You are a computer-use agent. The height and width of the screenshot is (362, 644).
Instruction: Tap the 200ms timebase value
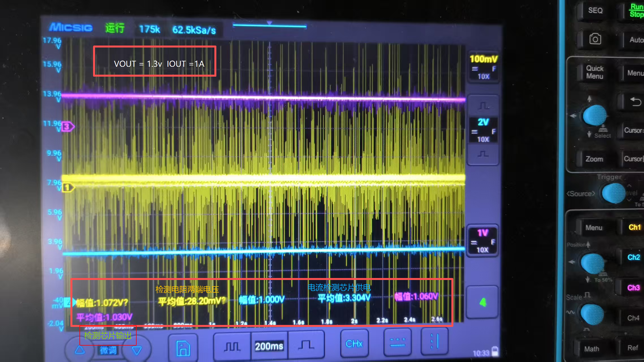269,346
